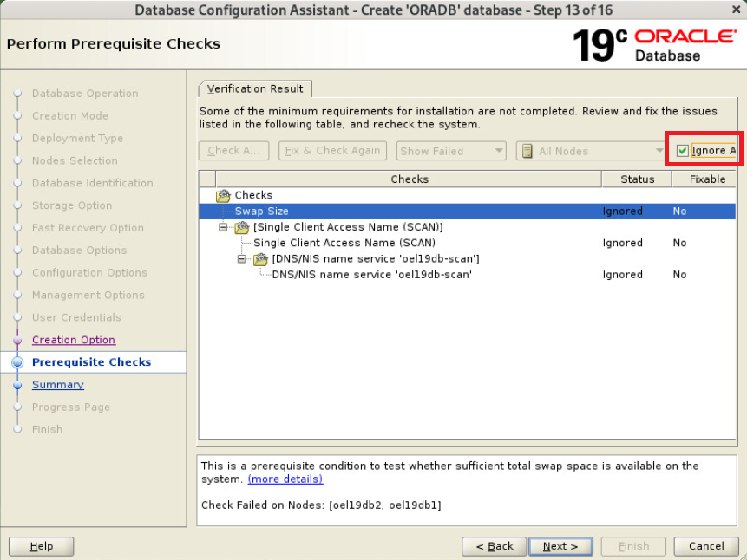The height and width of the screenshot is (560, 747).
Task: Select the Checks root tree row
Action: pyautogui.click(x=468, y=195)
